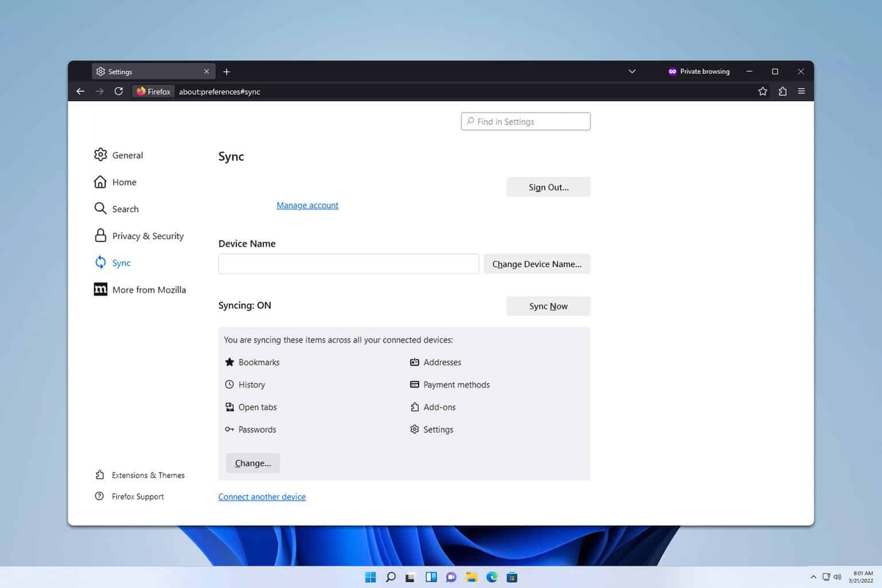The height and width of the screenshot is (588, 882).
Task: Click the forward navigation arrow
Action: click(99, 91)
